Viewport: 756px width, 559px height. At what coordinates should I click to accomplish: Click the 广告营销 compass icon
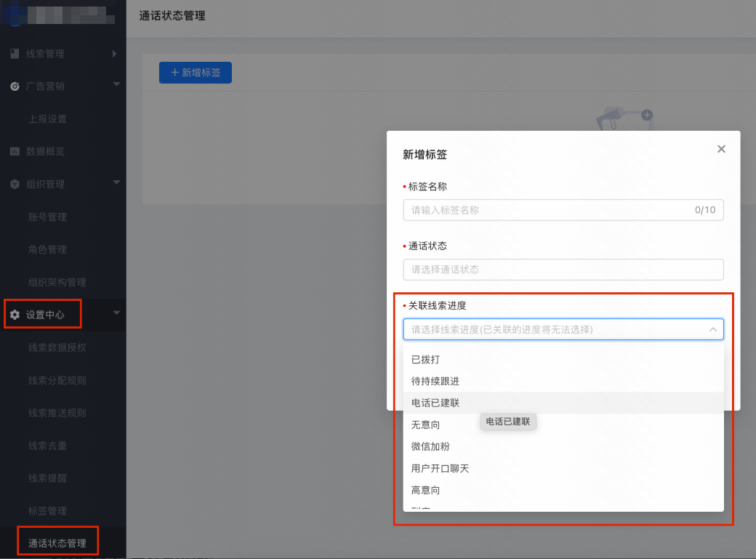coord(16,86)
